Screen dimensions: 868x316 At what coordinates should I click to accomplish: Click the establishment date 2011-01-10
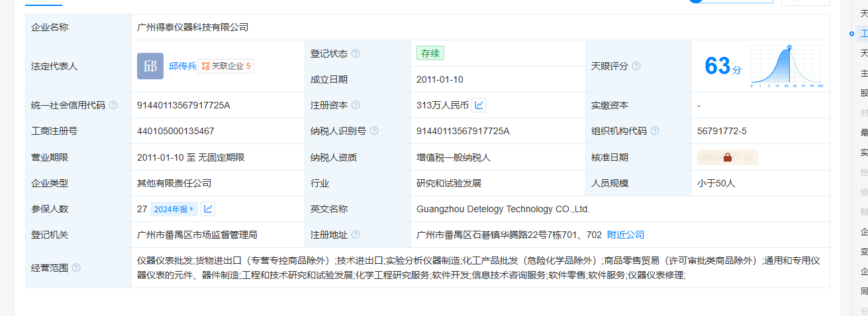(x=440, y=79)
